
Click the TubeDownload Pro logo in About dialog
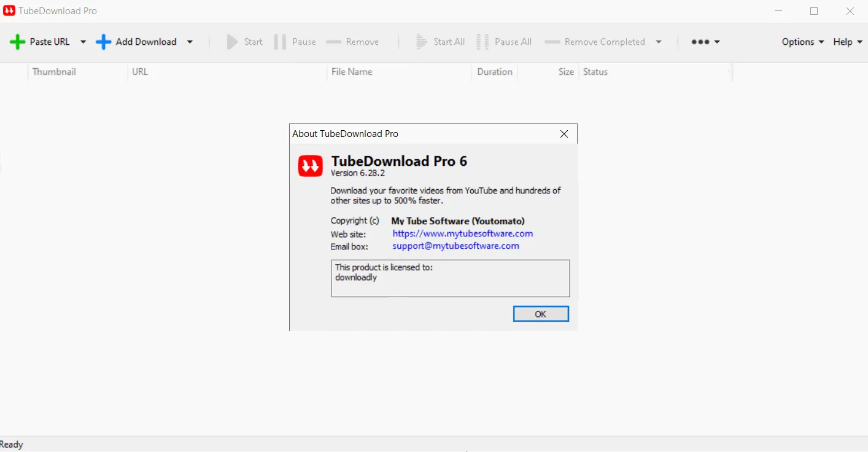click(311, 166)
